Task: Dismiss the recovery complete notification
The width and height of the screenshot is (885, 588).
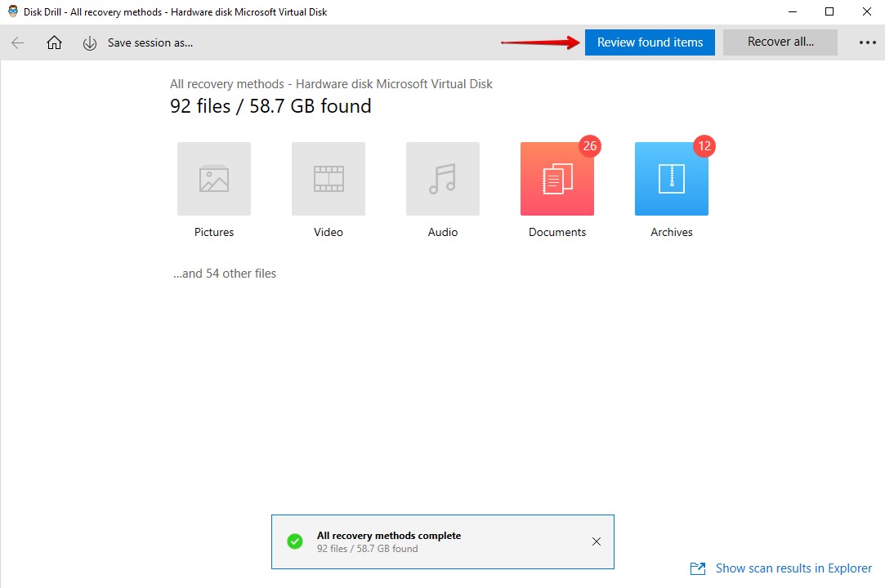Action: click(x=597, y=541)
